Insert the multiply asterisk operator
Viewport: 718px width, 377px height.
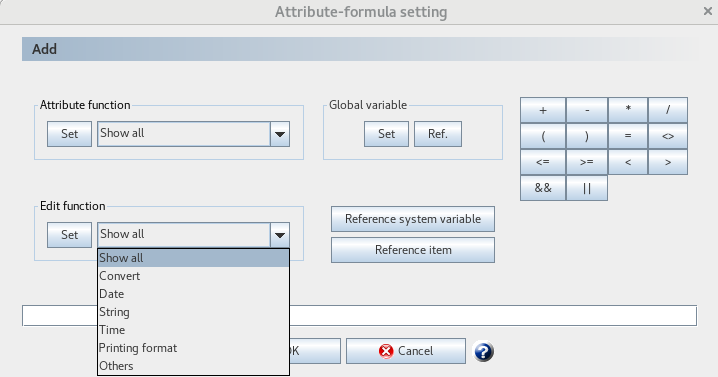click(x=628, y=110)
